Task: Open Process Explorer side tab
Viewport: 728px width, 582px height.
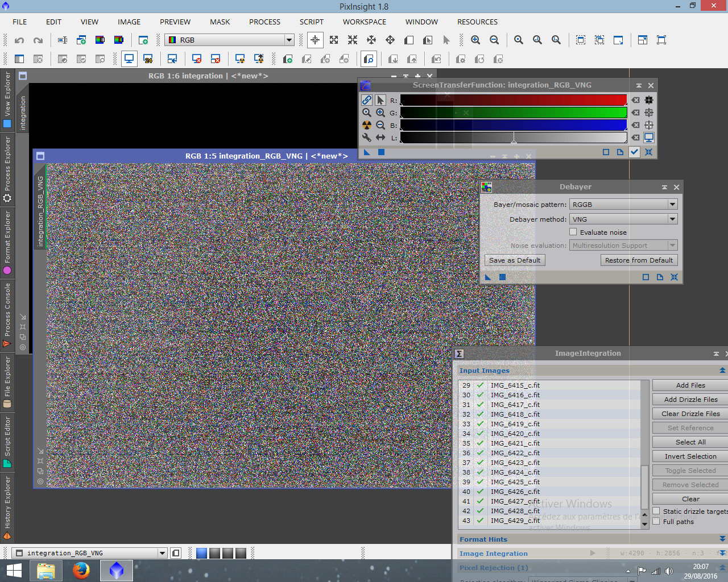Action: (x=7, y=169)
